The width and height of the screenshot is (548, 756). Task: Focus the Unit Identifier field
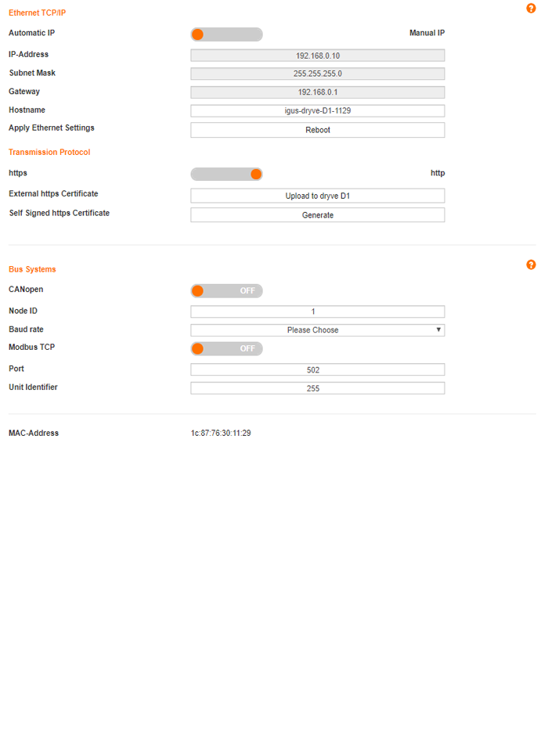click(317, 388)
